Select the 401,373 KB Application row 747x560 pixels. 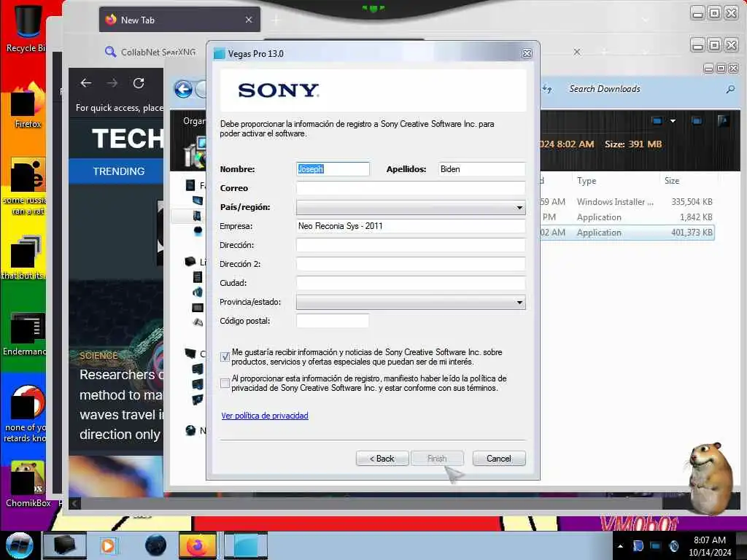pyautogui.click(x=627, y=233)
